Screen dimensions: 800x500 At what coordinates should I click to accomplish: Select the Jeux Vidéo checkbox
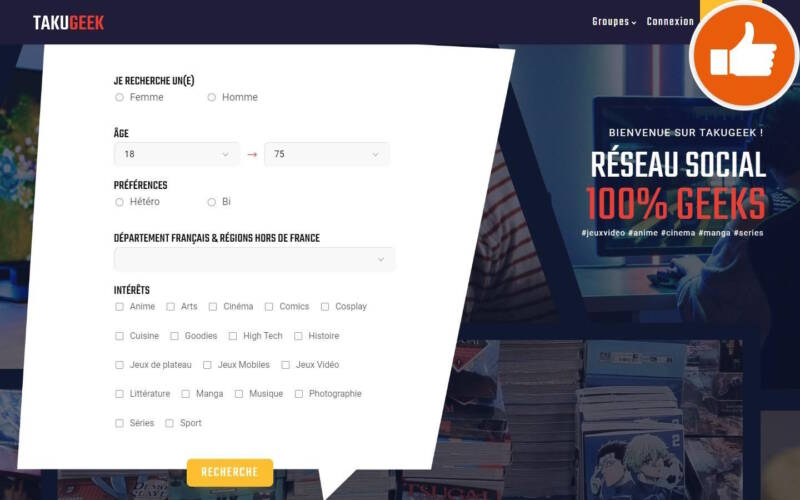pyautogui.click(x=286, y=365)
